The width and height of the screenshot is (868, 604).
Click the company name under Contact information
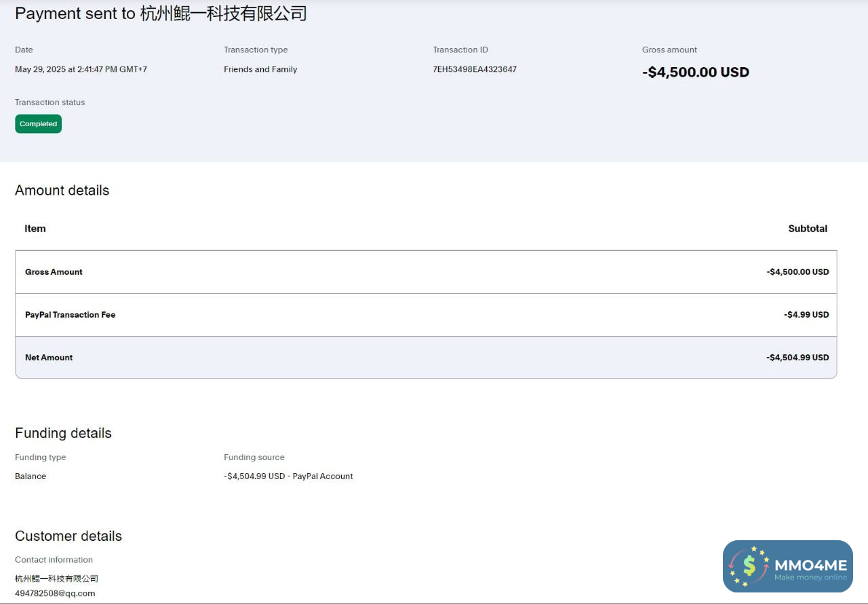click(x=56, y=579)
